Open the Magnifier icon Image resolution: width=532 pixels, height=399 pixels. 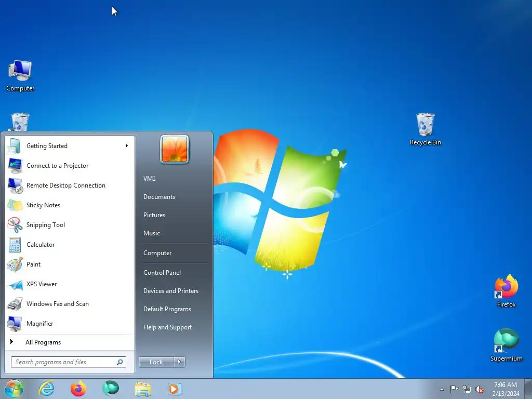click(x=14, y=324)
